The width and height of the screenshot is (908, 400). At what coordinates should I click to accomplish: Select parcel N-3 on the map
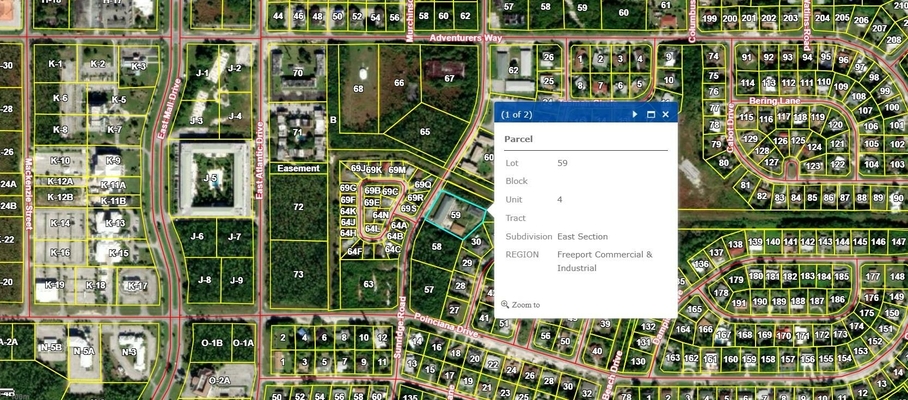point(129,352)
